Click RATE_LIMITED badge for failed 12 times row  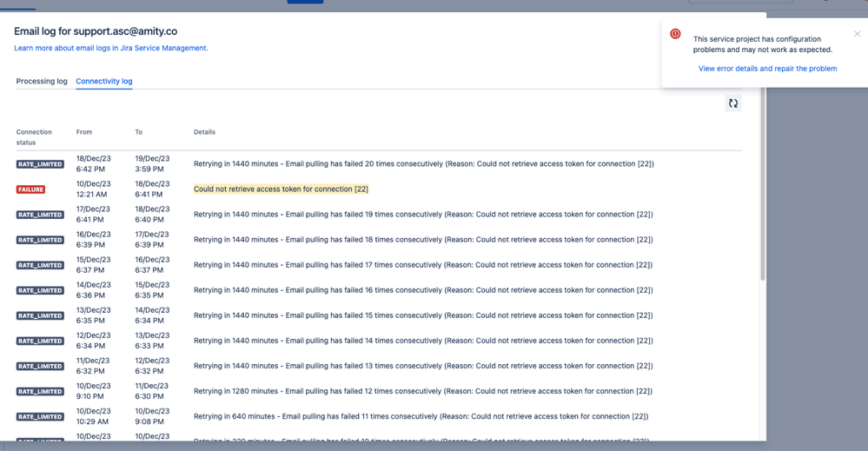pyautogui.click(x=40, y=392)
